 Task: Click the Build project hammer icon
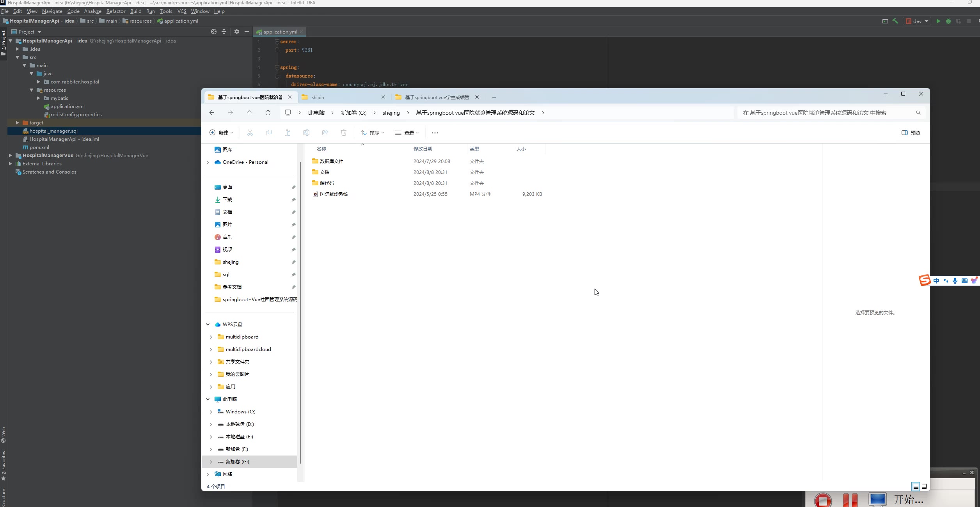pyautogui.click(x=895, y=21)
